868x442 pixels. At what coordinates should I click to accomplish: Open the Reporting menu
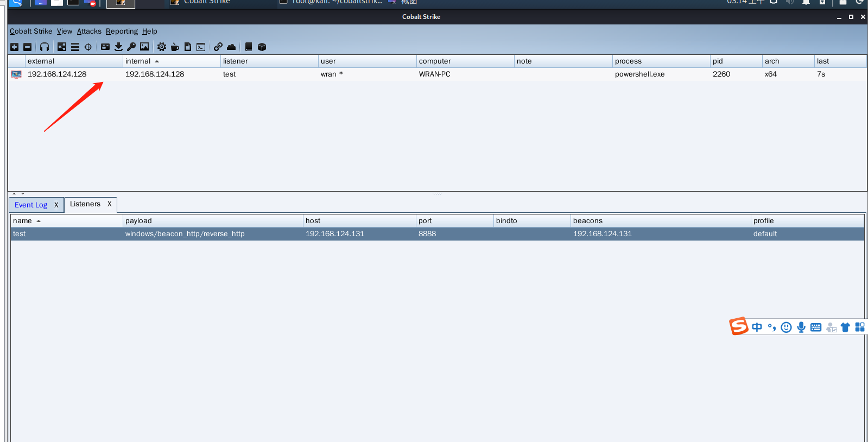click(122, 31)
